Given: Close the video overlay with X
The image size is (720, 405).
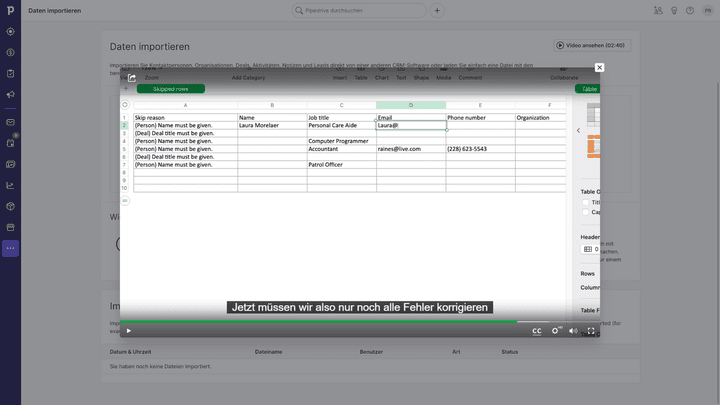Looking at the screenshot, I should pyautogui.click(x=599, y=67).
